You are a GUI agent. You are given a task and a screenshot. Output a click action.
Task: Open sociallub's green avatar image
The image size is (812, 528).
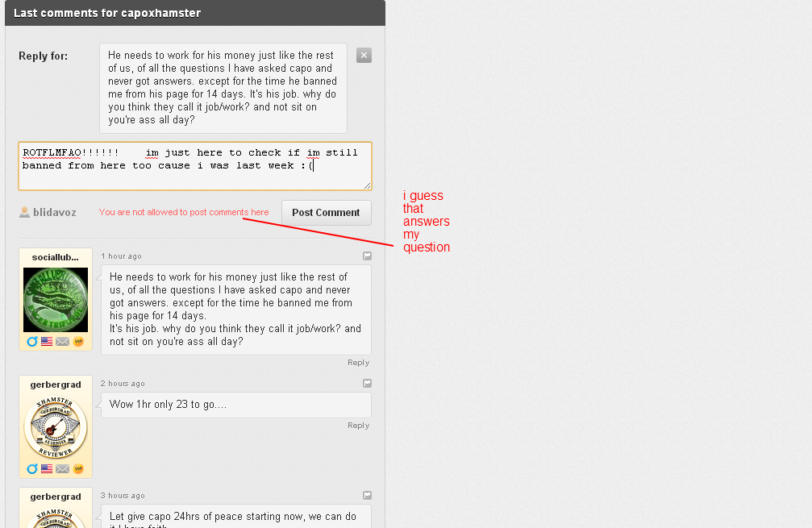point(56,300)
